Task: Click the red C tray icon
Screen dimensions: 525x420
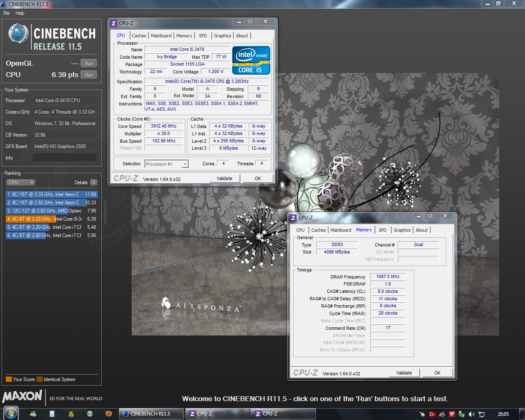Action: tap(452, 414)
